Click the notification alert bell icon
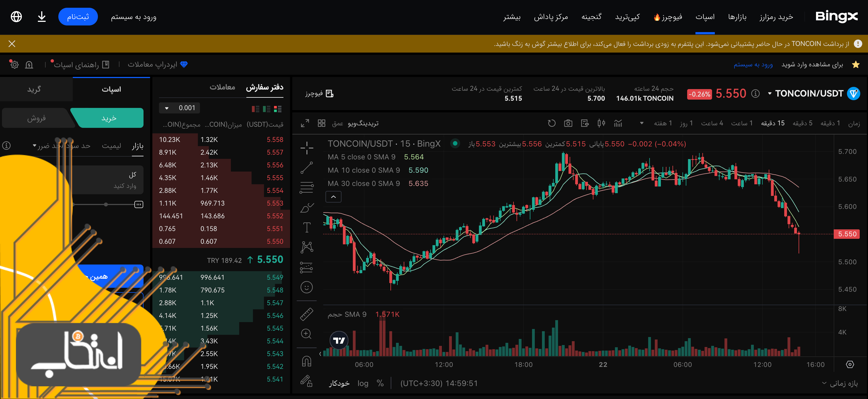Image resolution: width=868 pixels, height=399 pixels. pyautogui.click(x=29, y=65)
